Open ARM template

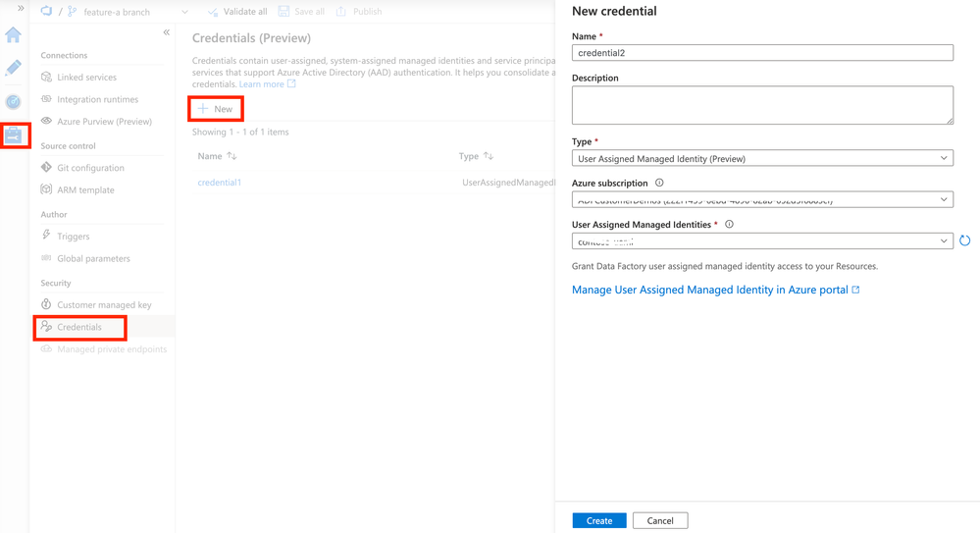click(85, 190)
